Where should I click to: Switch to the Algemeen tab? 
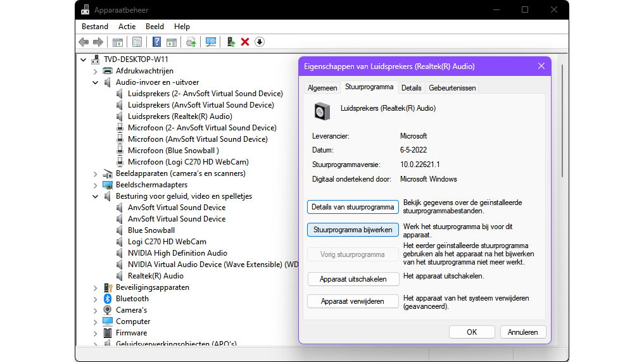tap(322, 88)
